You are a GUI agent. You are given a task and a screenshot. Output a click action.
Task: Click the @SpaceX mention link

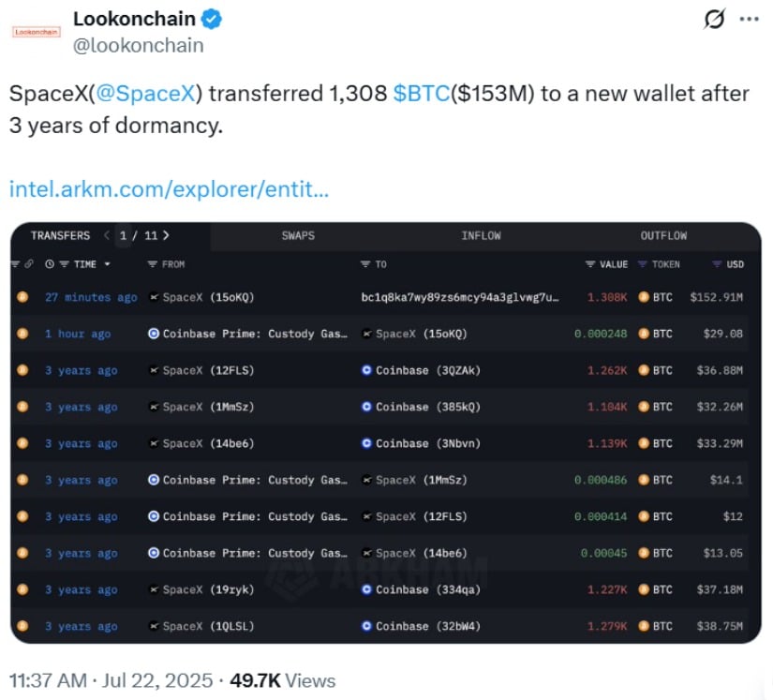(145, 93)
